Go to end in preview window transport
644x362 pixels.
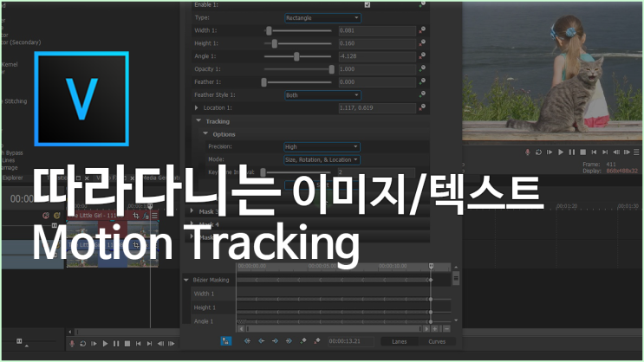point(605,152)
